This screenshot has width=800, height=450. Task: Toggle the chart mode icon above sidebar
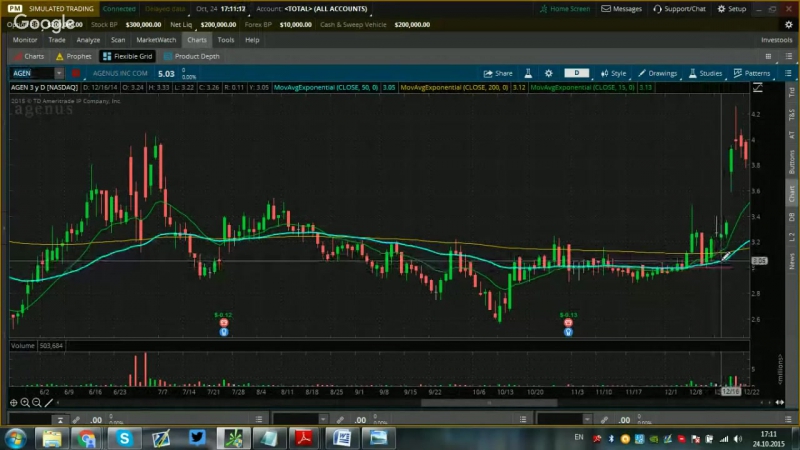758,88
